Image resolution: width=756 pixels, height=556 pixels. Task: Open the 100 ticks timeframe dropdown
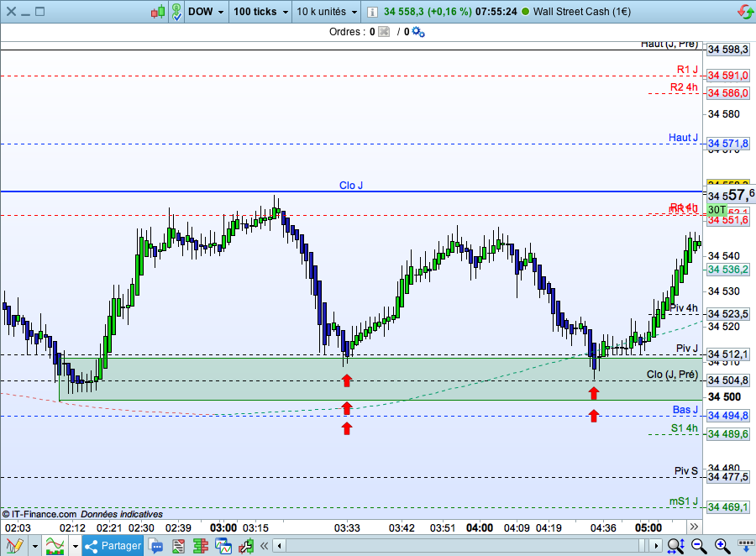tap(261, 12)
